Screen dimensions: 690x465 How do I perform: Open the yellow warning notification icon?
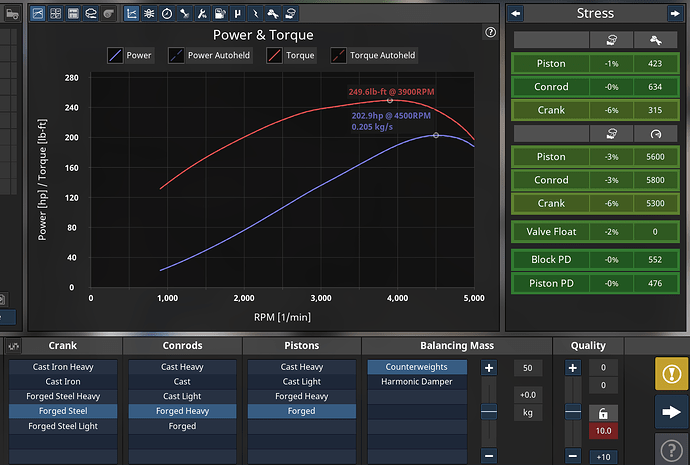pos(670,372)
